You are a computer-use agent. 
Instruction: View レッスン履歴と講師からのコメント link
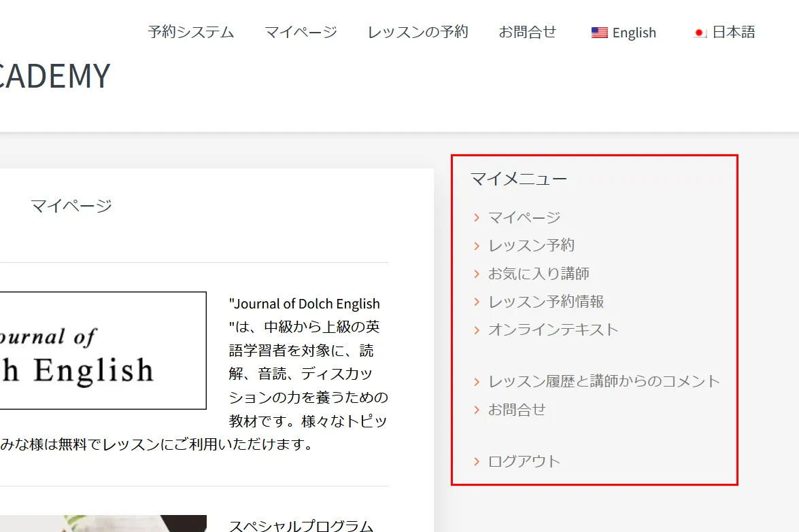(604, 381)
